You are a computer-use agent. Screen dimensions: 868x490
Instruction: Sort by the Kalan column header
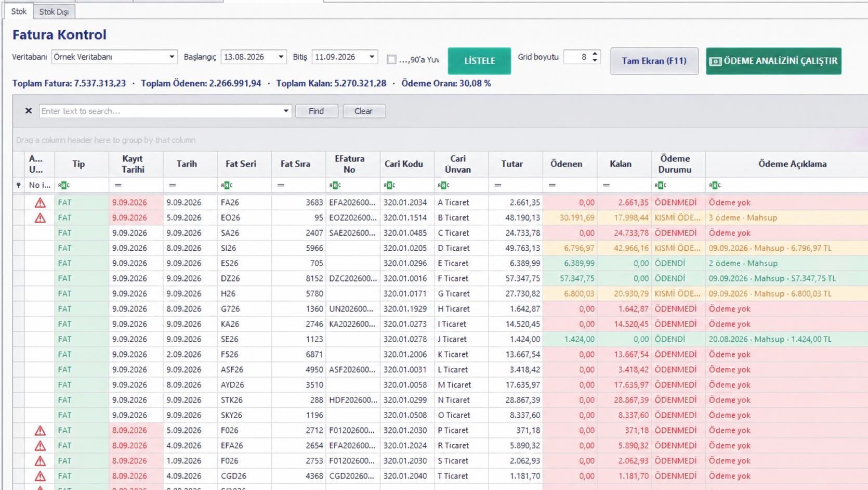tap(624, 164)
